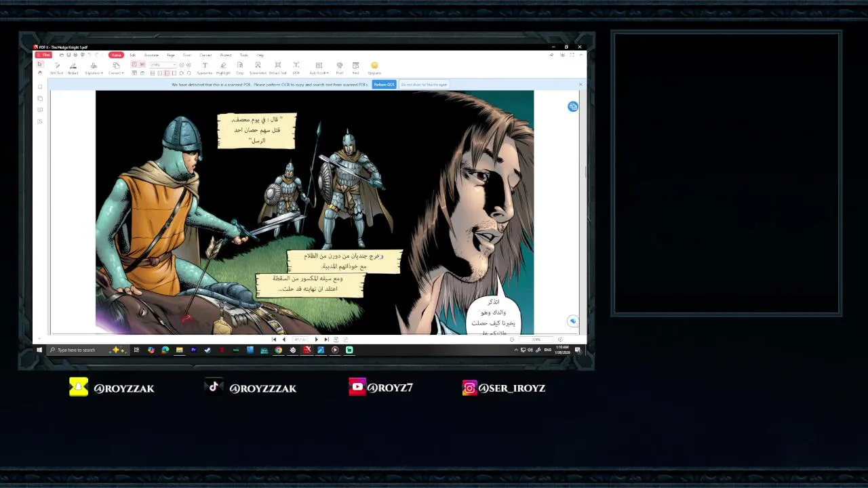The width and height of the screenshot is (868, 488).
Task: Select the arrow cursor tool
Action: point(39,64)
